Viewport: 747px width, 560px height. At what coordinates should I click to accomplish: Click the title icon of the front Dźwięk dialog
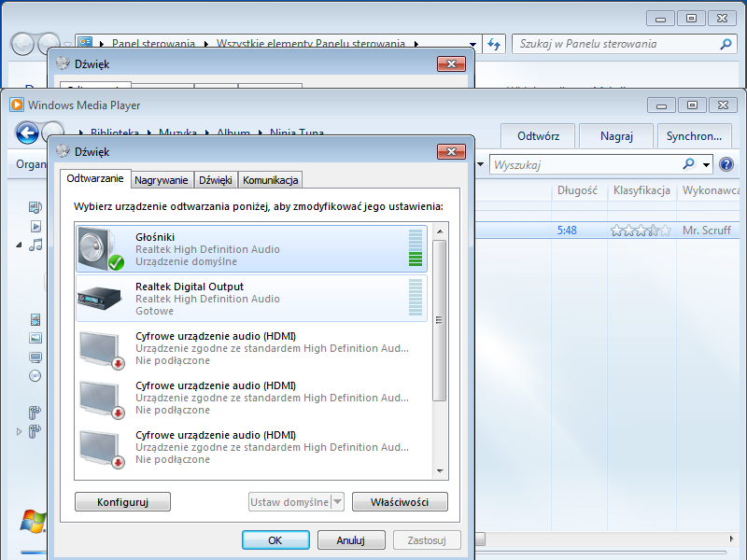63,151
